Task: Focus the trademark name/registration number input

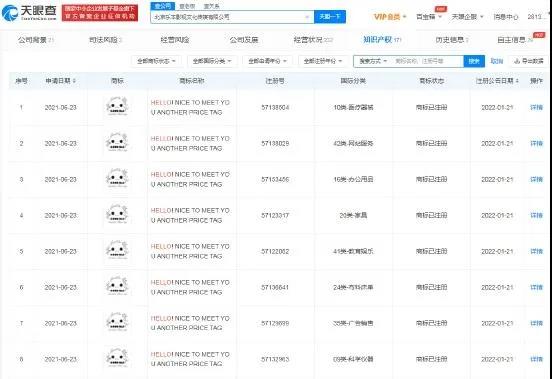Action: [x=427, y=61]
